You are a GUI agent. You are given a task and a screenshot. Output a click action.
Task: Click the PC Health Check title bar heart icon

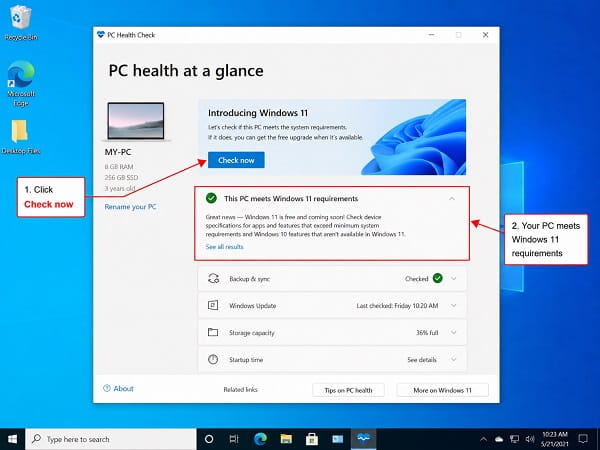101,34
